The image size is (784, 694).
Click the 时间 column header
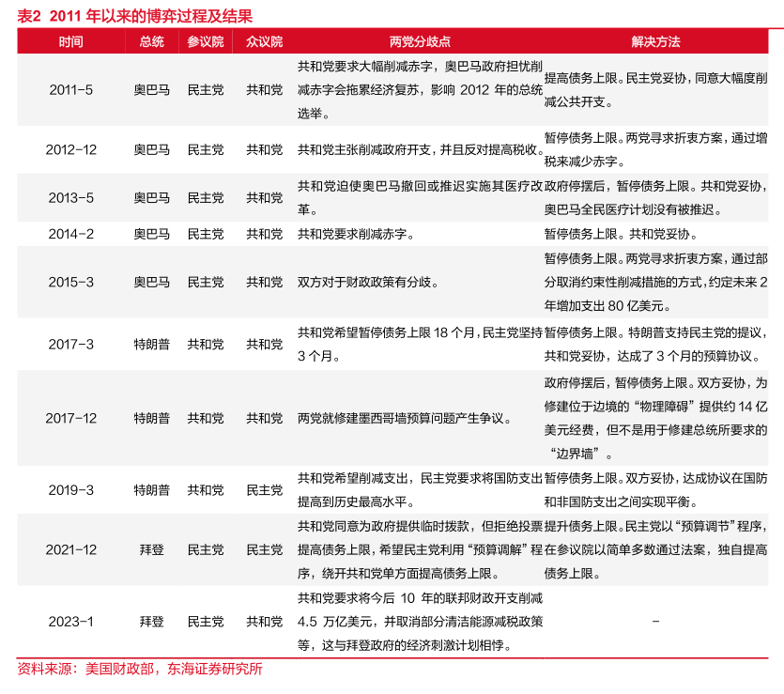click(70, 42)
